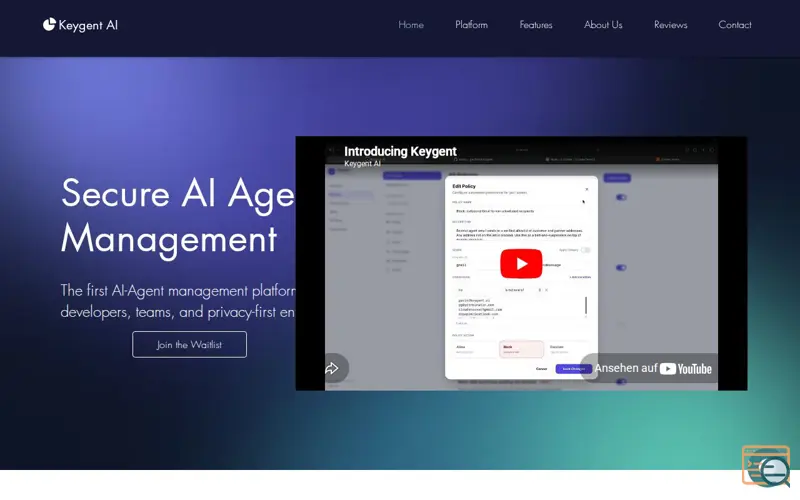Open the Home menu item

tap(411, 24)
